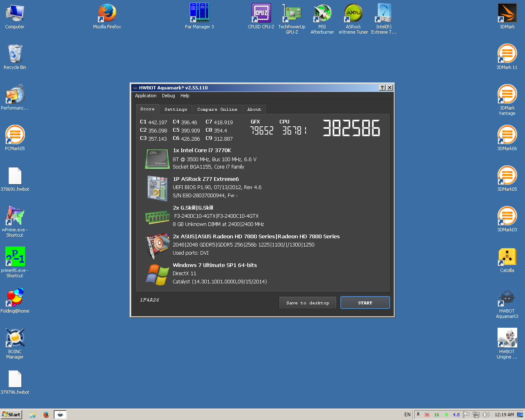Launch Mozilla Firefox from desktop
This screenshot has width=525, height=420.
pos(107,16)
